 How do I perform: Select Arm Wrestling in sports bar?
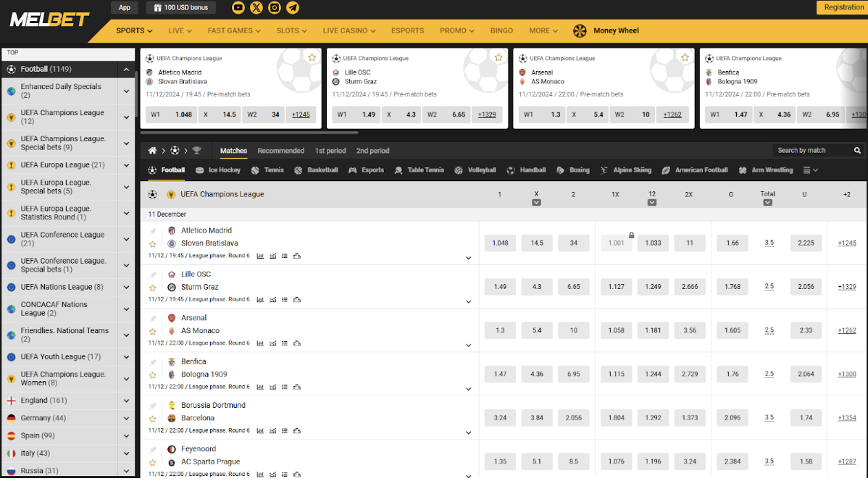coord(766,170)
